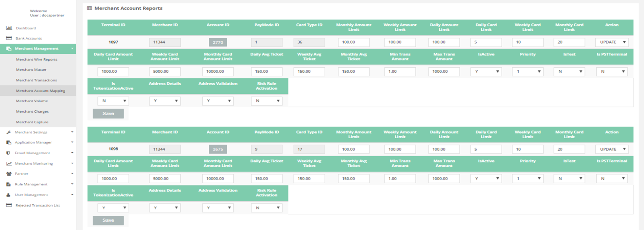
Task: Open the Action dropdown for terminal 1097
Action: pyautogui.click(x=612, y=42)
